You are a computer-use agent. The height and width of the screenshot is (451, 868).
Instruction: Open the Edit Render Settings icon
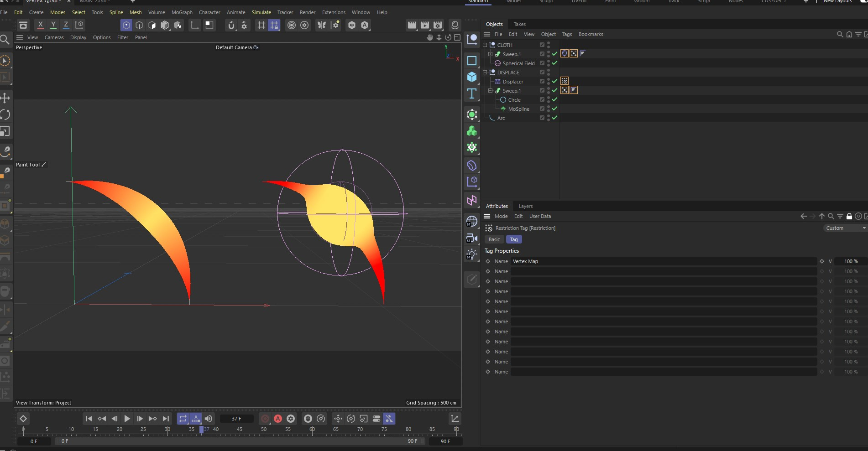[437, 25]
